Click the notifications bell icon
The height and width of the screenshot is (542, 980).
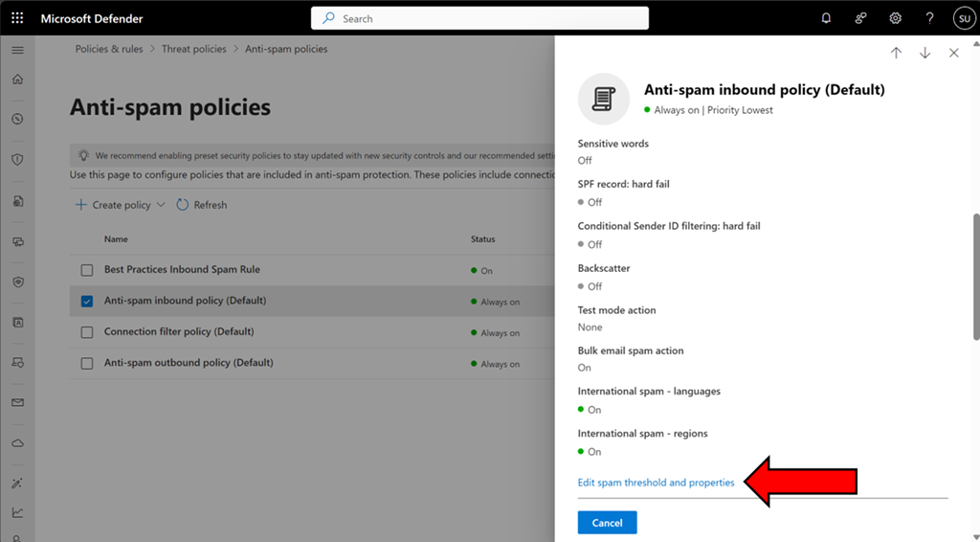[827, 18]
